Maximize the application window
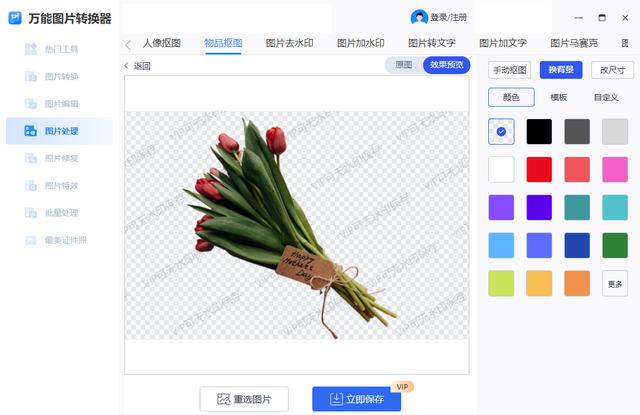Image resolution: width=640 pixels, height=415 pixels. pos(602,18)
